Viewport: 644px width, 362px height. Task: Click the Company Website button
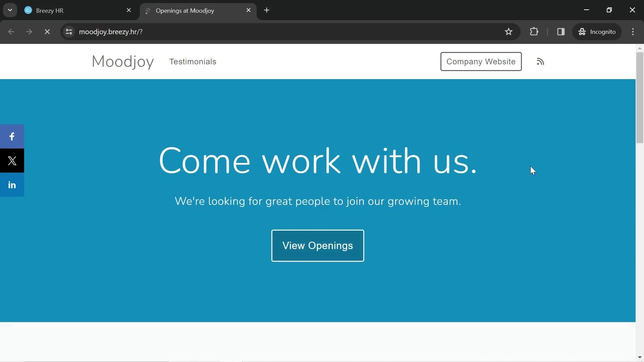[481, 61]
